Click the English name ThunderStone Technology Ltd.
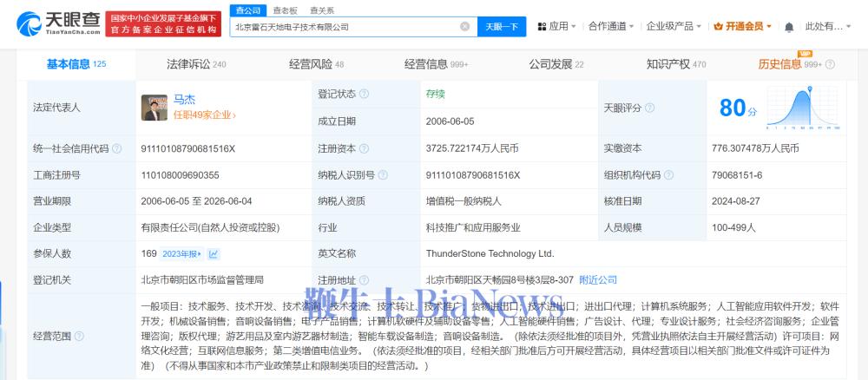 pos(490,254)
